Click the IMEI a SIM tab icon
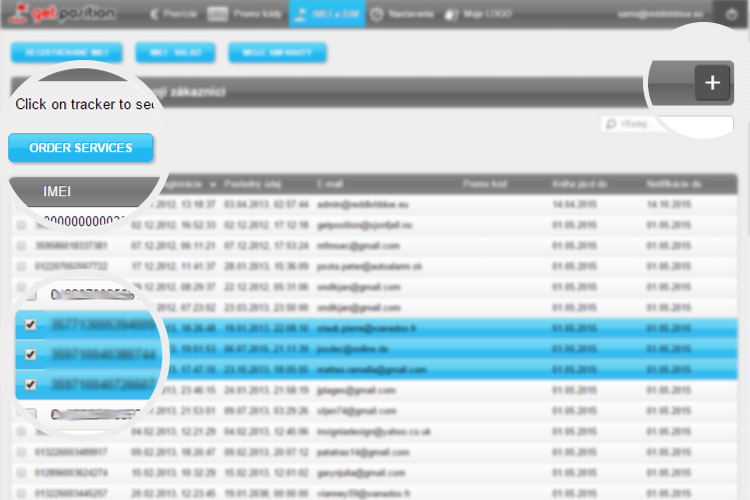750x500 pixels. coord(300,14)
